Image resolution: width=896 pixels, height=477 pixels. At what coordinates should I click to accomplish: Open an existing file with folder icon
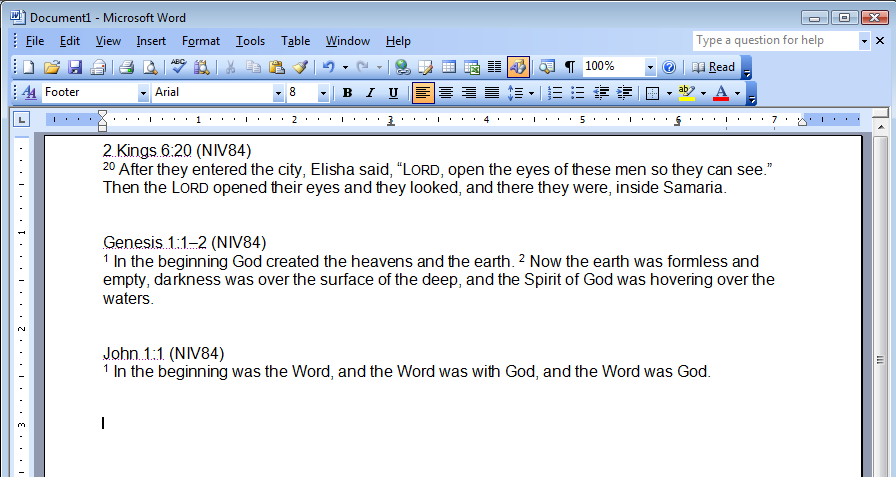point(51,67)
